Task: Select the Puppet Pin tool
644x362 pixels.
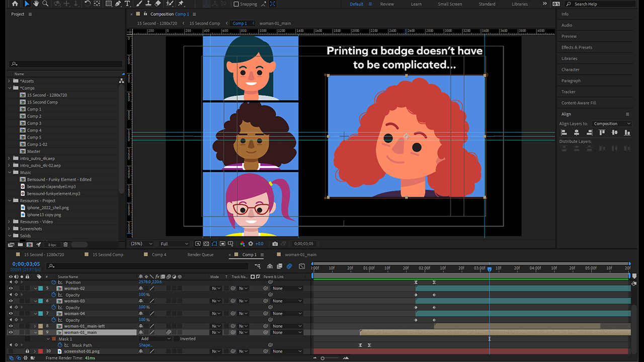Action: coord(181,4)
